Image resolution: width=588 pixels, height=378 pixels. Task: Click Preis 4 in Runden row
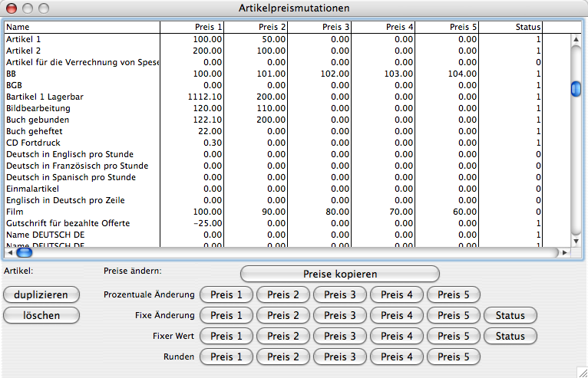click(397, 357)
